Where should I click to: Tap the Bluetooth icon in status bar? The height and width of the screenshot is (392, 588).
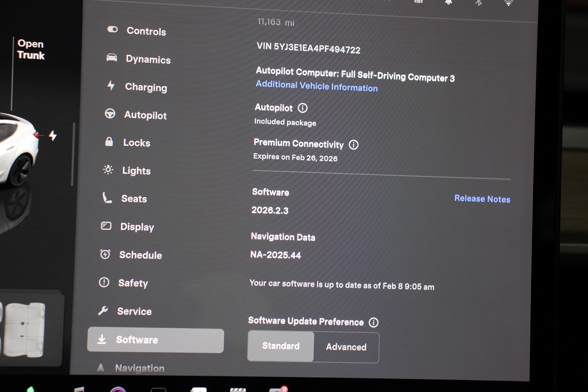(x=479, y=2)
